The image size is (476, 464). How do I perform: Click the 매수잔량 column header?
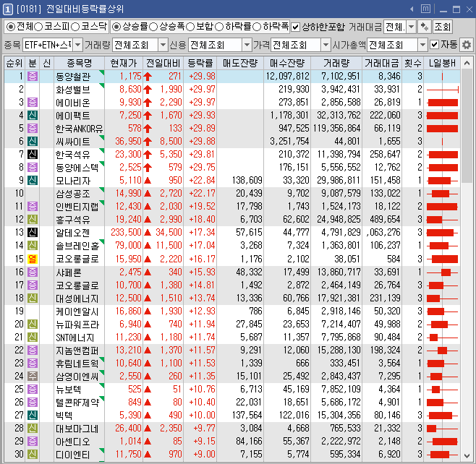tap(287, 63)
